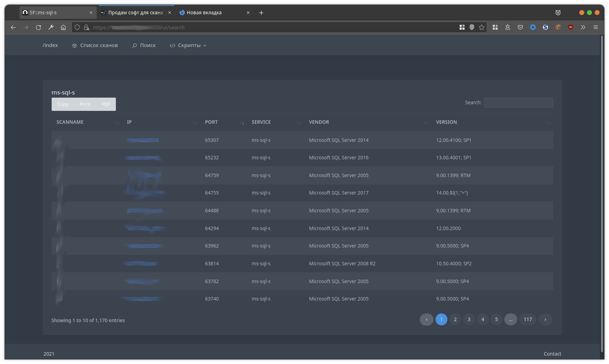Show more toolbar extensions overflow
609x364 pixels.
click(583, 27)
